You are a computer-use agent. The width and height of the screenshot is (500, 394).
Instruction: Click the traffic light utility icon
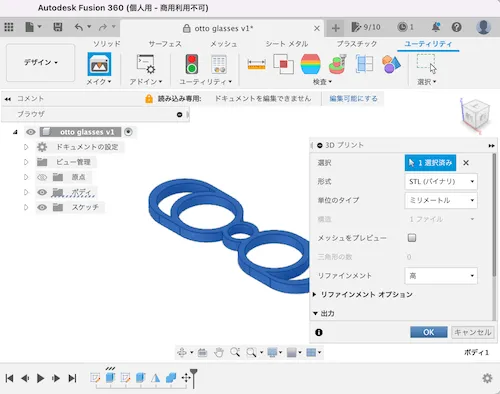pyautogui.click(x=192, y=64)
